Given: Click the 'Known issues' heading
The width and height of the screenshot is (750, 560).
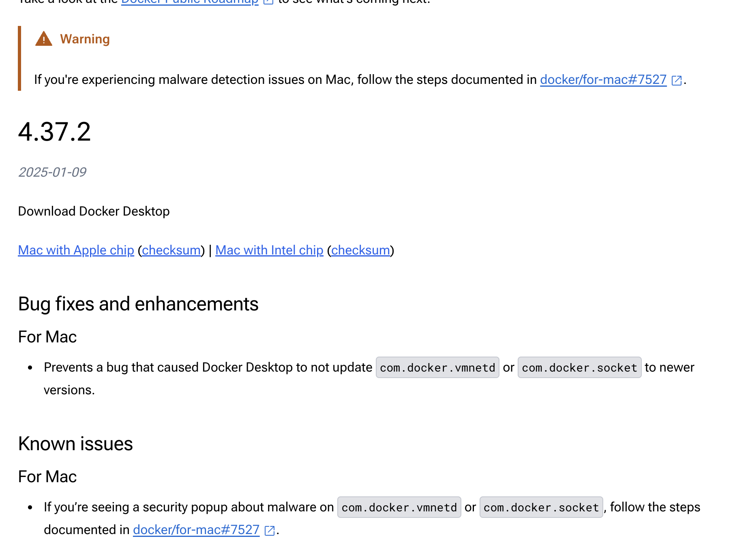Looking at the screenshot, I should [x=75, y=444].
